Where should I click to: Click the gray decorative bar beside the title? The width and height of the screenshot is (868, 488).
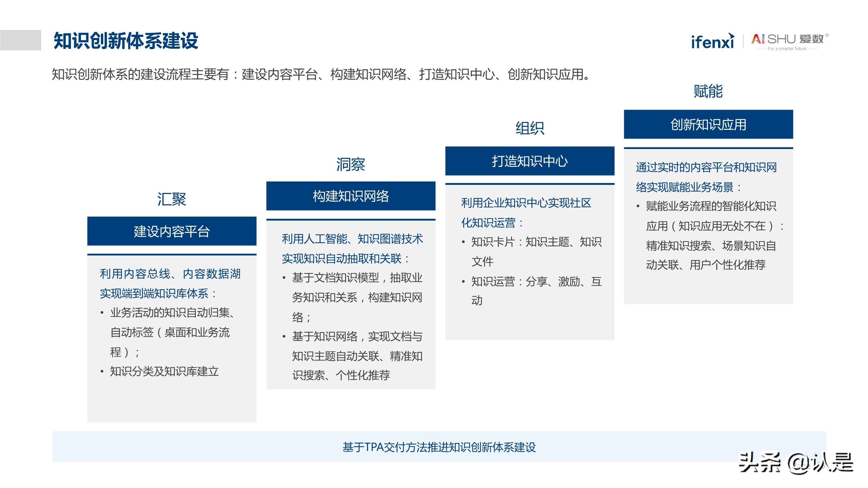pos(20,40)
